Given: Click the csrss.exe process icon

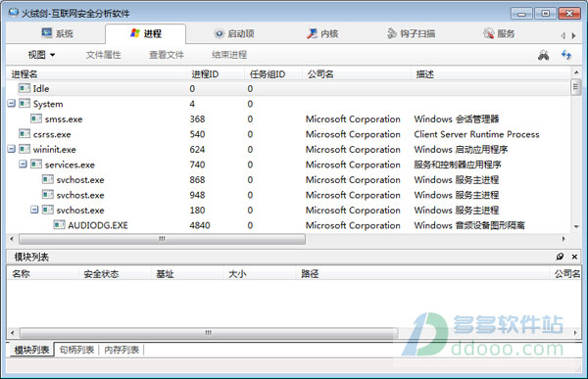Looking at the screenshot, I should (x=24, y=134).
